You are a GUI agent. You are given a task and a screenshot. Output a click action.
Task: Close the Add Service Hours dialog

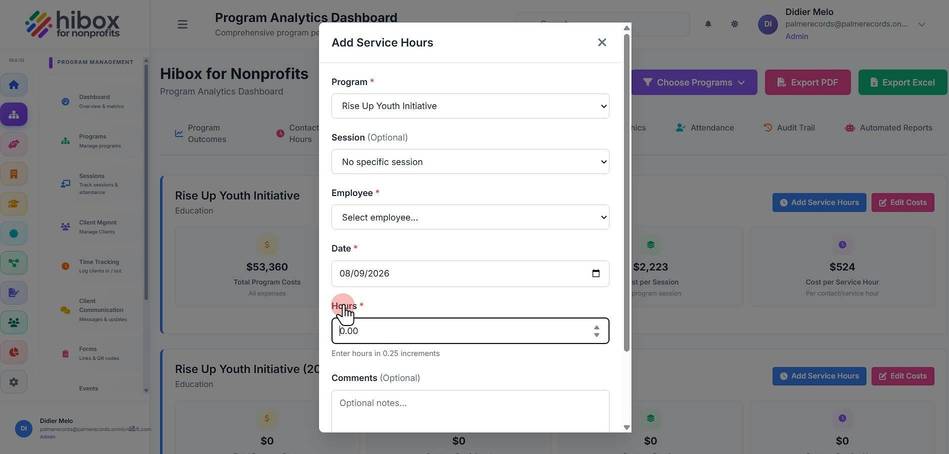(x=602, y=42)
